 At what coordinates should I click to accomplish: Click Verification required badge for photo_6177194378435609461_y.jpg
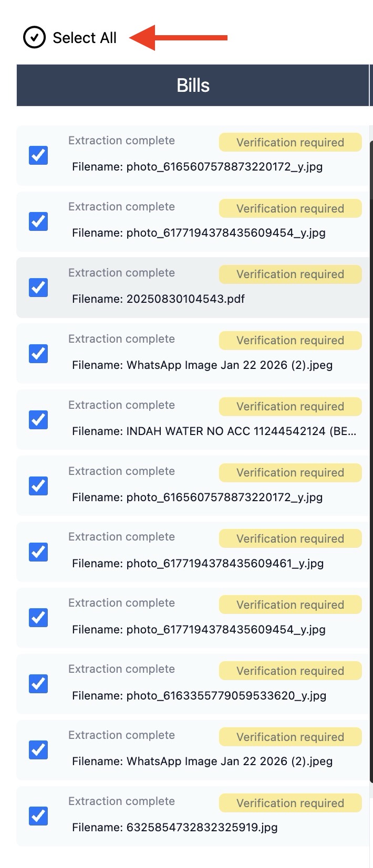coord(290,539)
